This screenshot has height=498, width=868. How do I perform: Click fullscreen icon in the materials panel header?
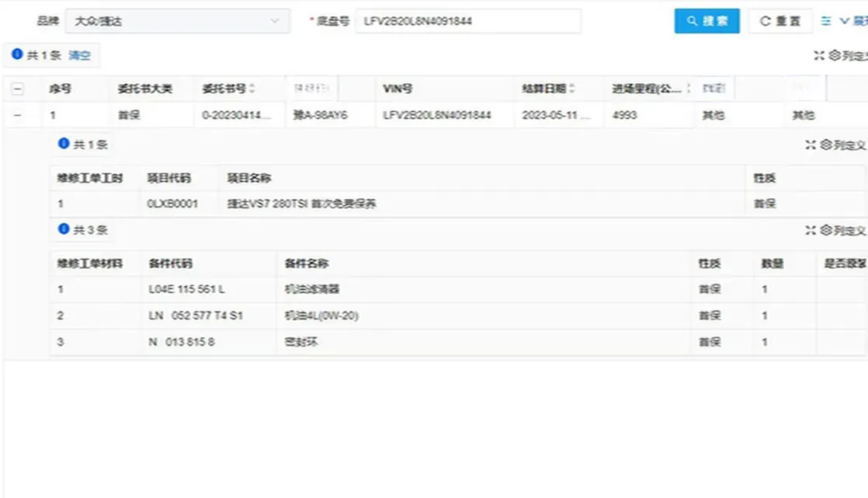point(811,230)
